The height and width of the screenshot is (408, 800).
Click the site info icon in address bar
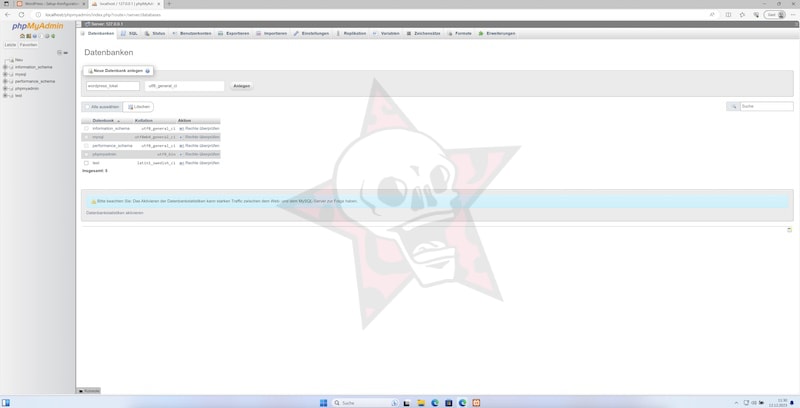click(38, 15)
